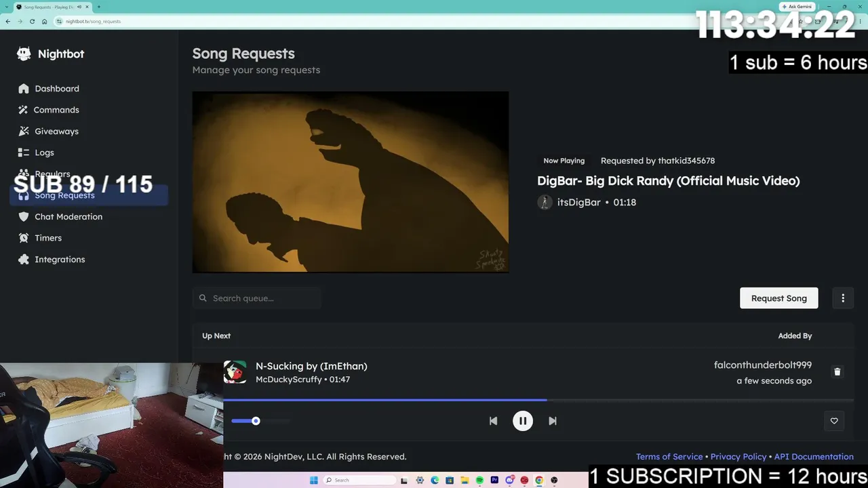Click the Chat Moderation shield icon
Viewport: 868px width, 488px height.
pyautogui.click(x=24, y=217)
